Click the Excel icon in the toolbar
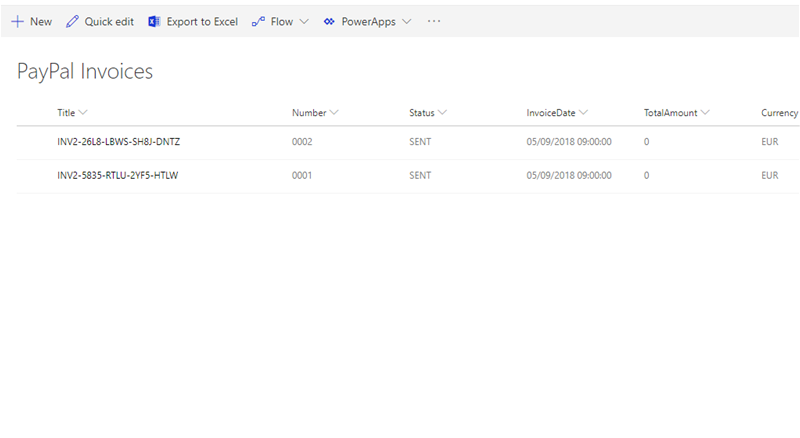This screenshot has width=800, height=438. pyautogui.click(x=154, y=21)
